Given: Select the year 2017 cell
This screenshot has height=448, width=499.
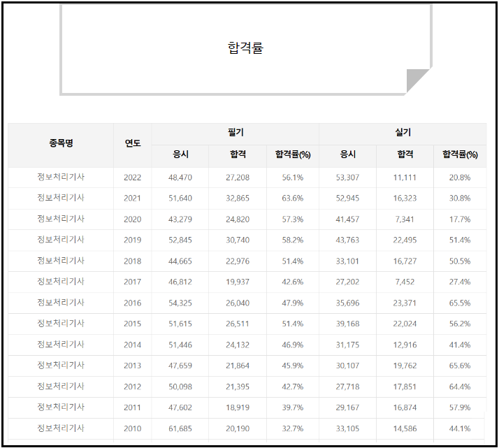Looking at the screenshot, I should pos(132,282).
